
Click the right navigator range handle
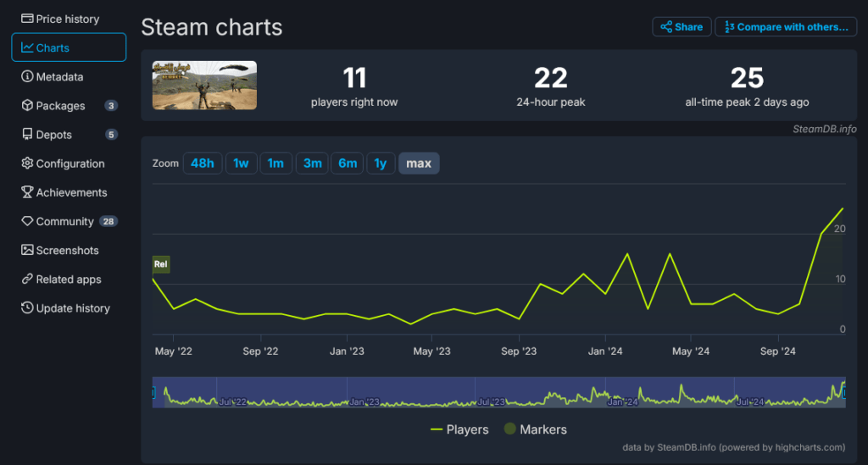[844, 392]
